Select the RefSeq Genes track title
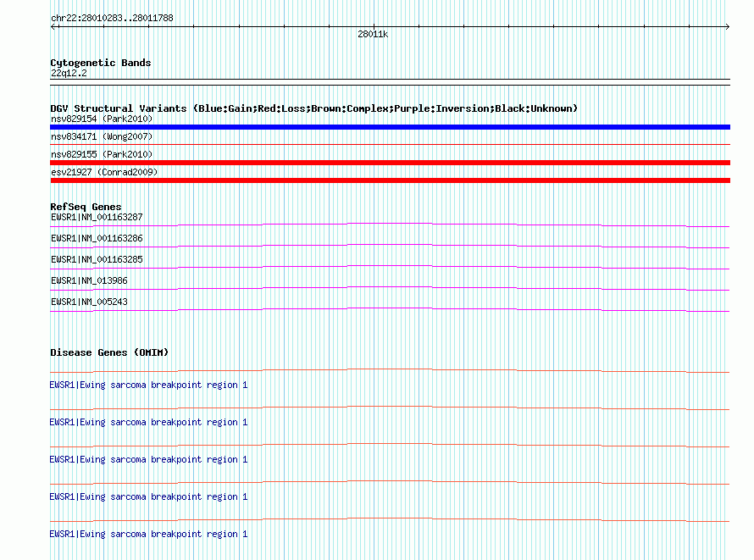 (x=86, y=207)
